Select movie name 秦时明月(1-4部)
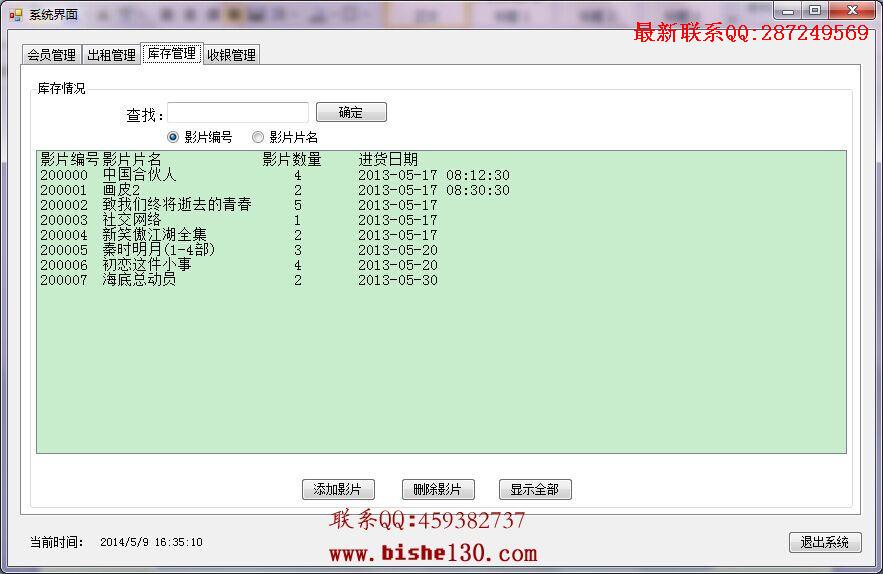 coord(159,250)
